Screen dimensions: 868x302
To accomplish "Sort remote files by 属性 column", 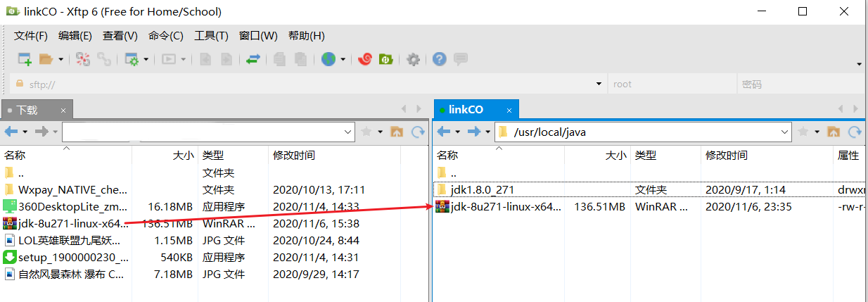I will 849,156.
